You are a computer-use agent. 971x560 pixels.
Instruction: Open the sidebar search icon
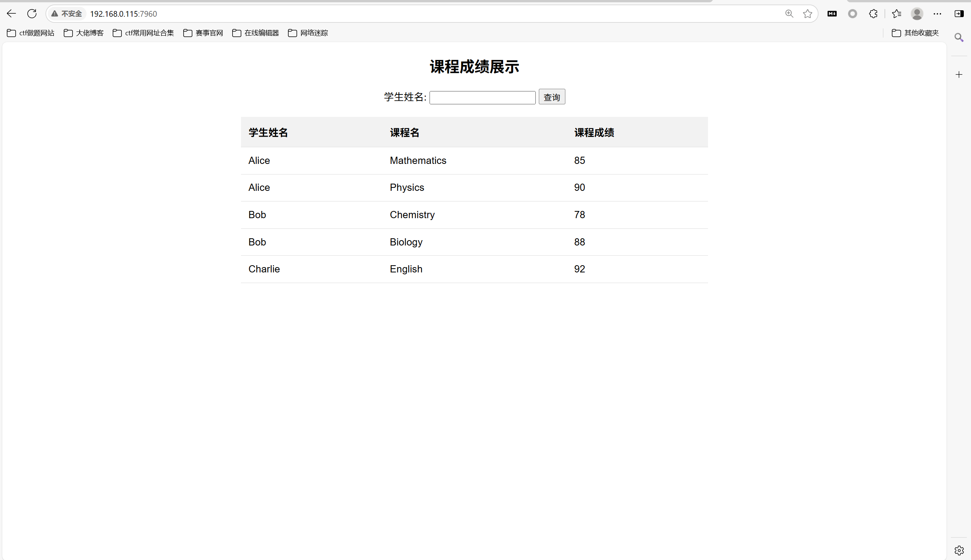click(959, 37)
